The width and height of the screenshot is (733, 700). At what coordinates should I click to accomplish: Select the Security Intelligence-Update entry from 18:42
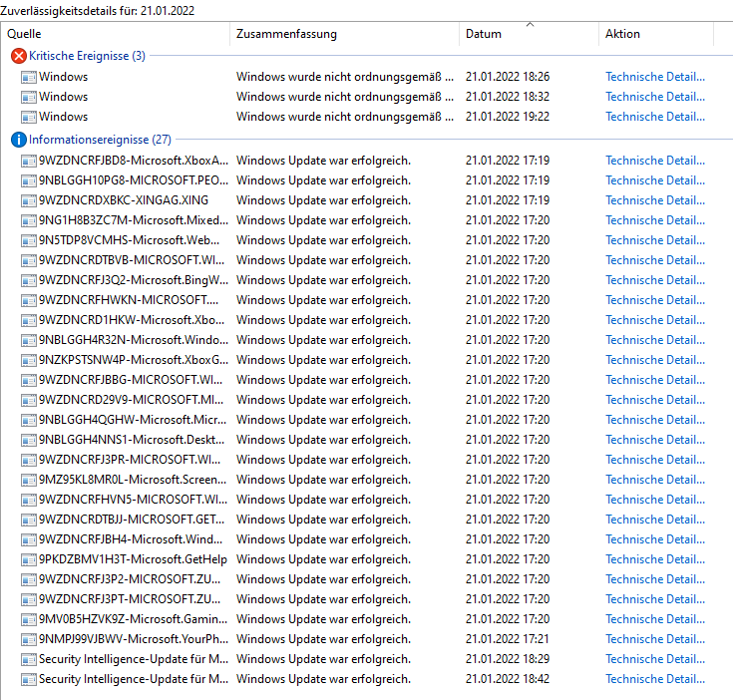pos(134,679)
